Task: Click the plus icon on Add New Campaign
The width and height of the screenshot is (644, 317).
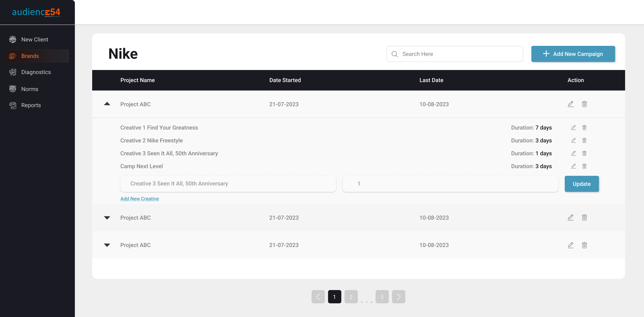Action: click(x=546, y=54)
